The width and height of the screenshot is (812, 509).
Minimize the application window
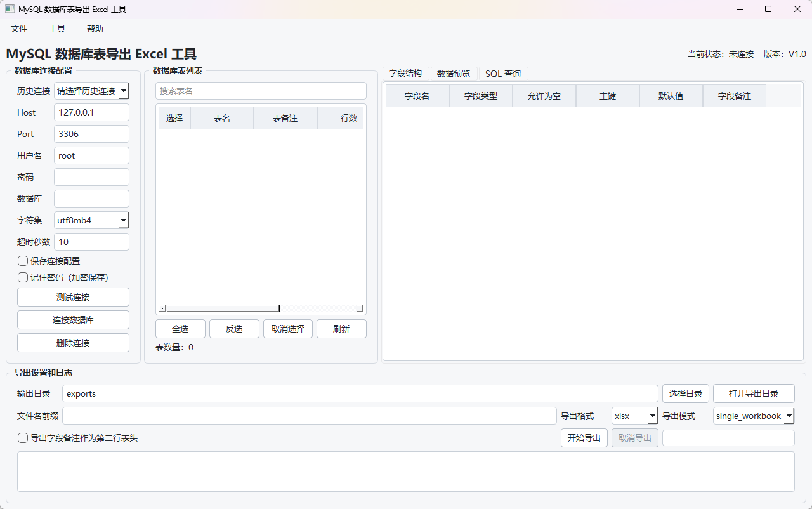[739, 9]
